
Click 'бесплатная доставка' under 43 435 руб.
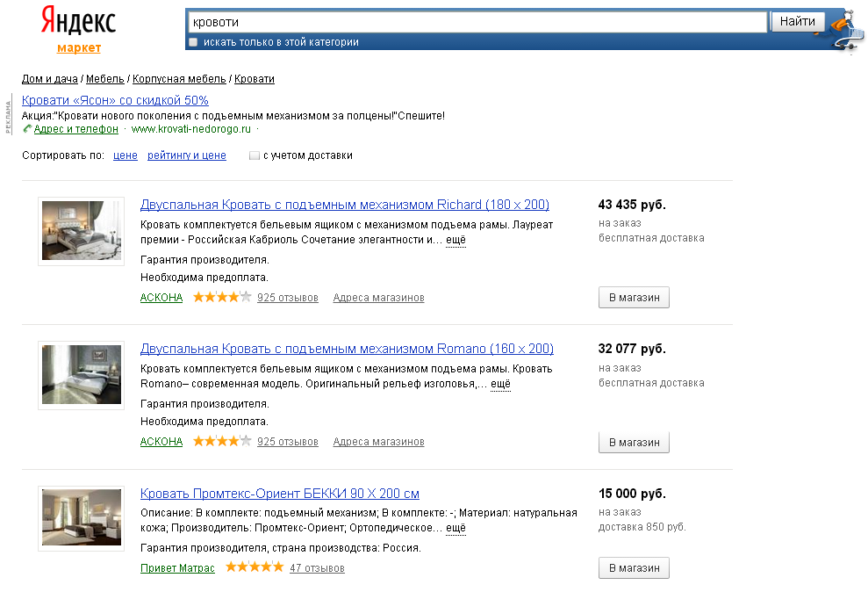651,237
